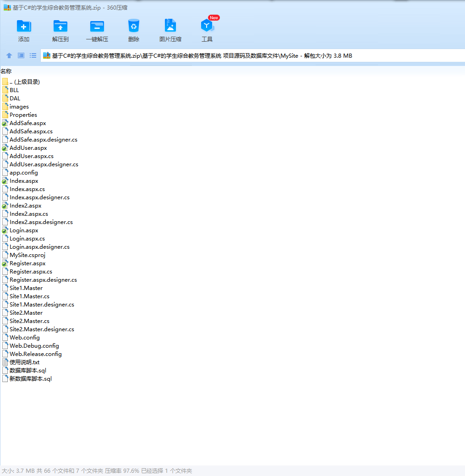The width and height of the screenshot is (465, 476).
Task: Select Site1.Master.cs file name
Action: (x=29, y=296)
